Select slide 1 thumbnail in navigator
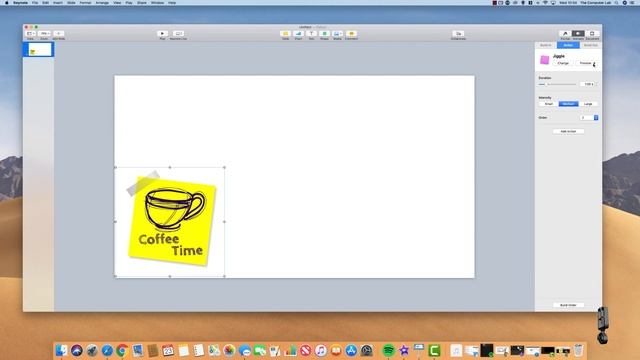640x360 pixels. pos(40,49)
